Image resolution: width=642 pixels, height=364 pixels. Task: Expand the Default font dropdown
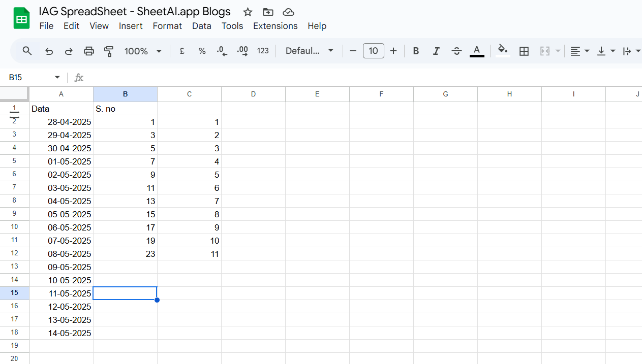(x=309, y=51)
